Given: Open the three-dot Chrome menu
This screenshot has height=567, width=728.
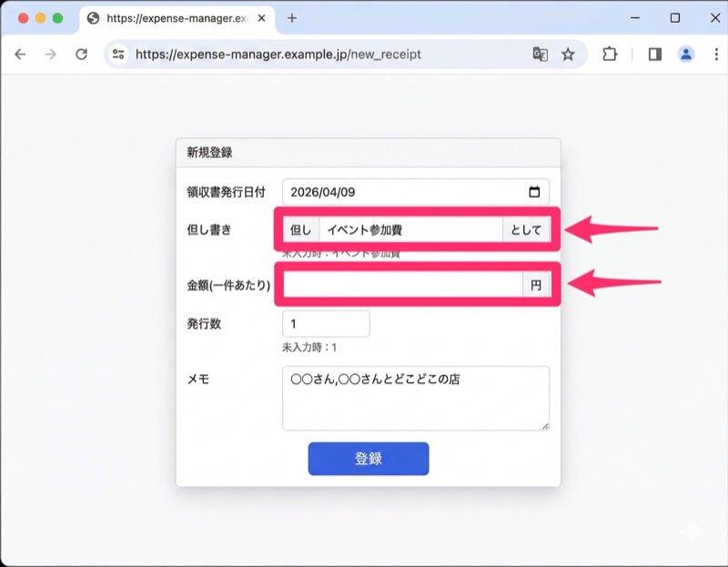Looking at the screenshot, I should pyautogui.click(x=714, y=54).
